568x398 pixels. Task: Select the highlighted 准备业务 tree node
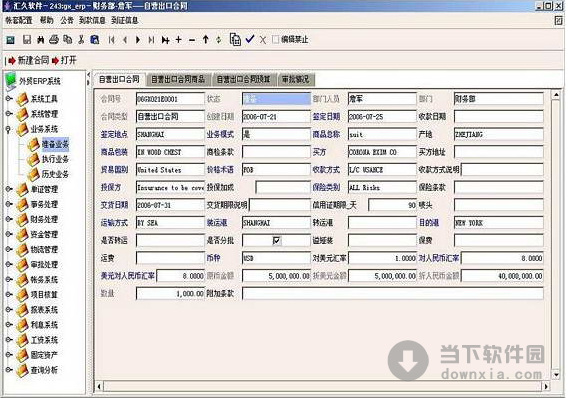point(55,144)
